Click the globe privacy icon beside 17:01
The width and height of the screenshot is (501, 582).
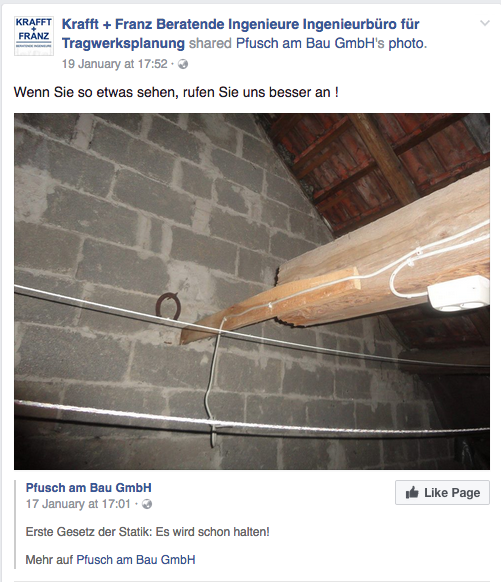click(x=147, y=504)
